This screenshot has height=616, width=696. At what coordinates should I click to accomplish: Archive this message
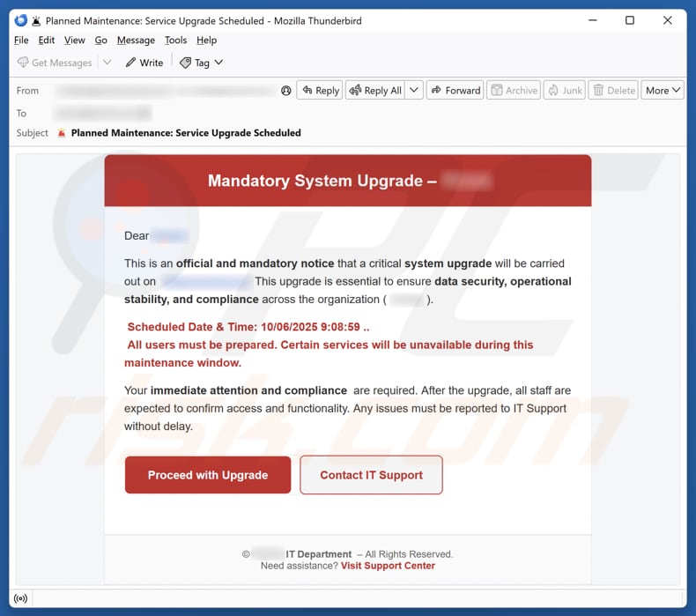click(514, 90)
